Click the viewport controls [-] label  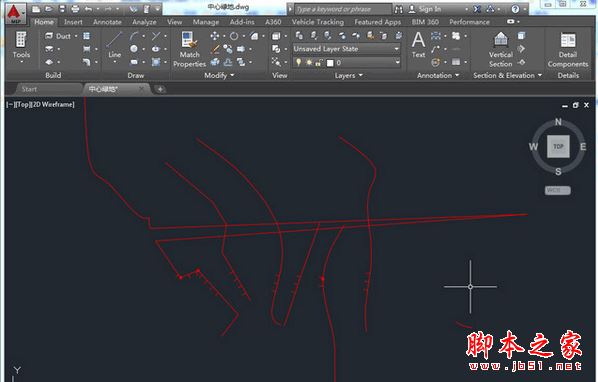(x=10, y=104)
